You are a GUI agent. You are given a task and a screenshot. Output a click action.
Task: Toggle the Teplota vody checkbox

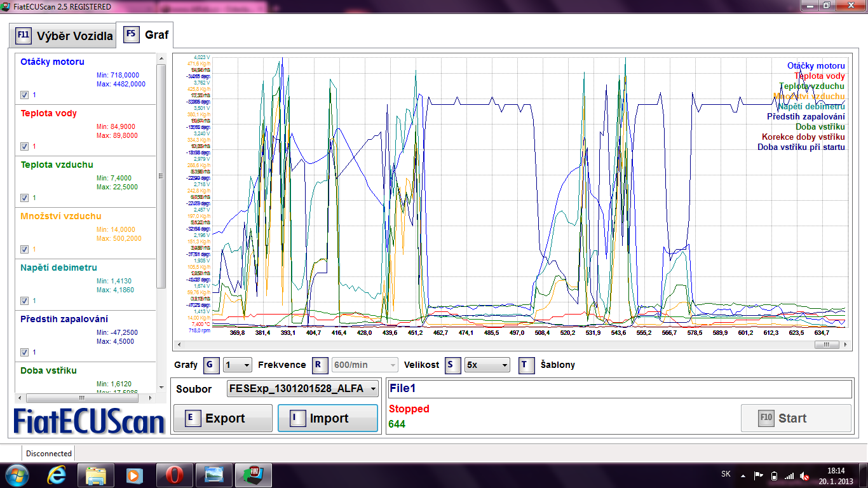click(x=24, y=146)
